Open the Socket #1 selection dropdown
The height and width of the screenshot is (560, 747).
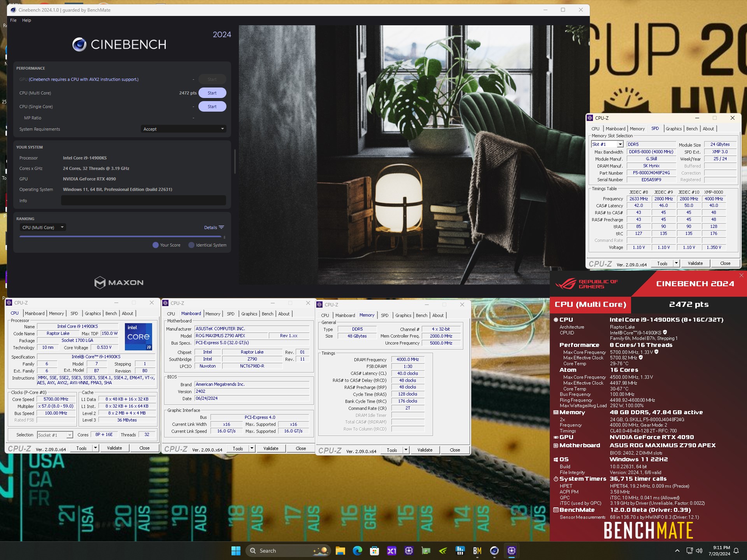coord(55,435)
